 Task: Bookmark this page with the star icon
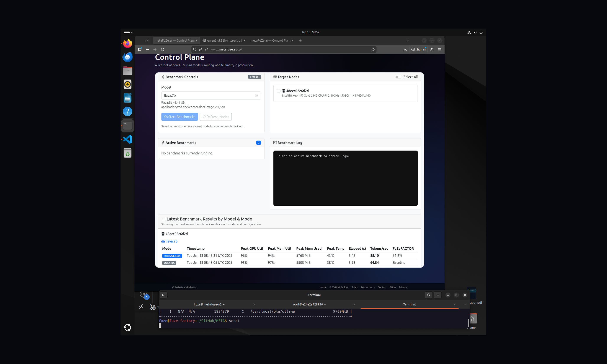click(373, 49)
